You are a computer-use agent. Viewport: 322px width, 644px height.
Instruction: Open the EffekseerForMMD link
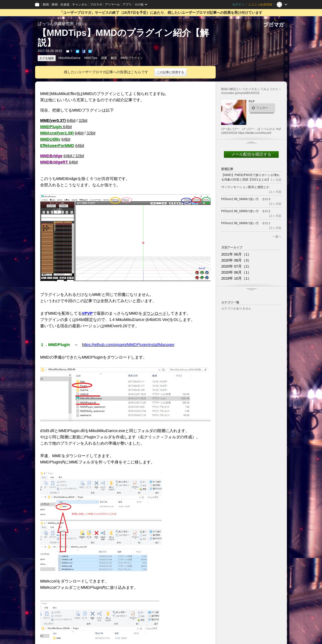(x=57, y=145)
